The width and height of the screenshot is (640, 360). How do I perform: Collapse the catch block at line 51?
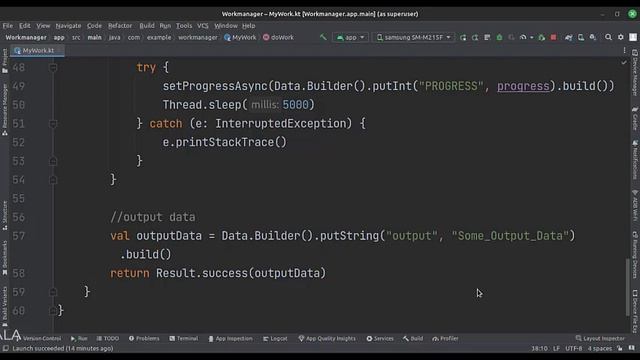(x=53, y=123)
